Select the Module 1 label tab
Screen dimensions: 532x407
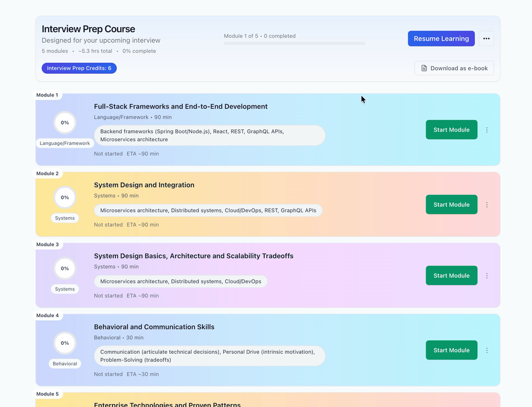[x=48, y=95]
